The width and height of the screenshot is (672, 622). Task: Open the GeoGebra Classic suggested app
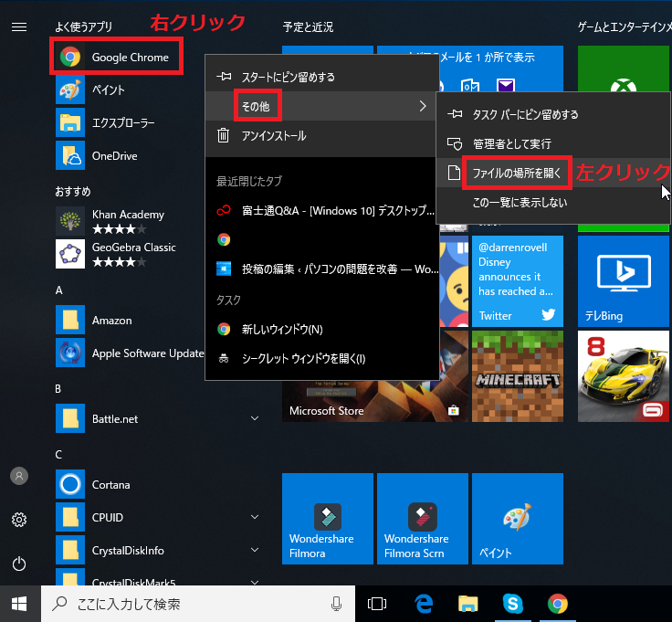129,254
